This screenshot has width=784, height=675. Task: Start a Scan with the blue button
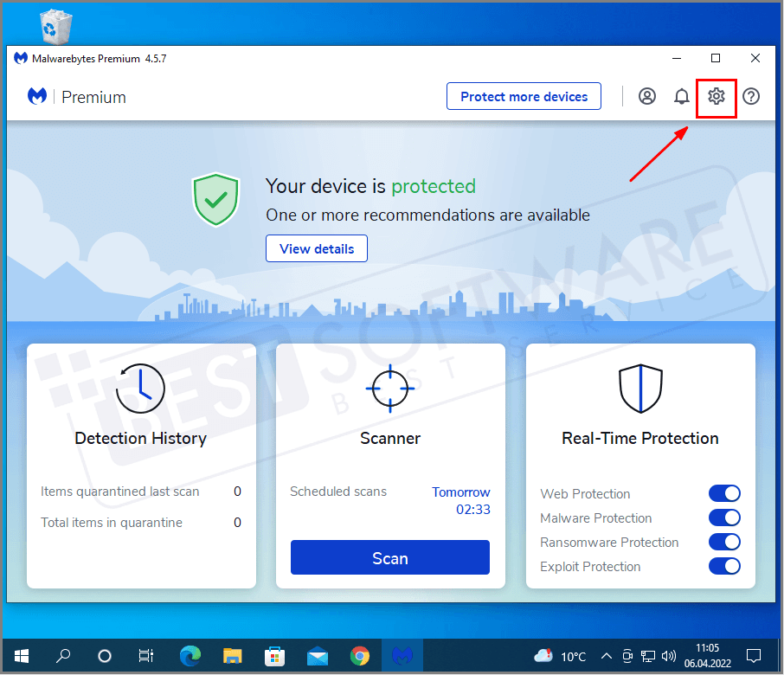point(389,557)
